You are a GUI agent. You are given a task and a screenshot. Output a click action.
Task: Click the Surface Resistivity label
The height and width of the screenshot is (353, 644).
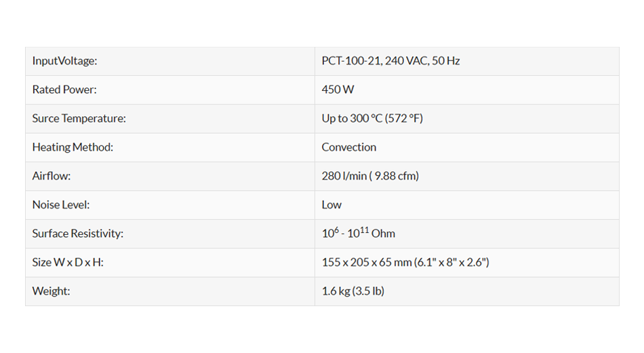click(78, 234)
